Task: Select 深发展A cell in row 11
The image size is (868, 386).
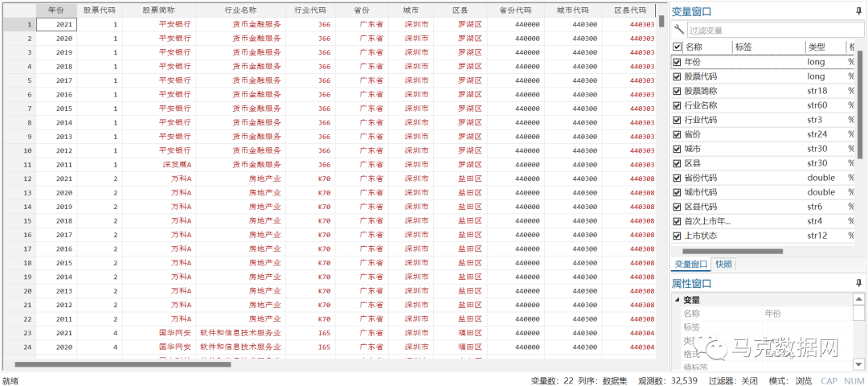Action: [x=159, y=165]
